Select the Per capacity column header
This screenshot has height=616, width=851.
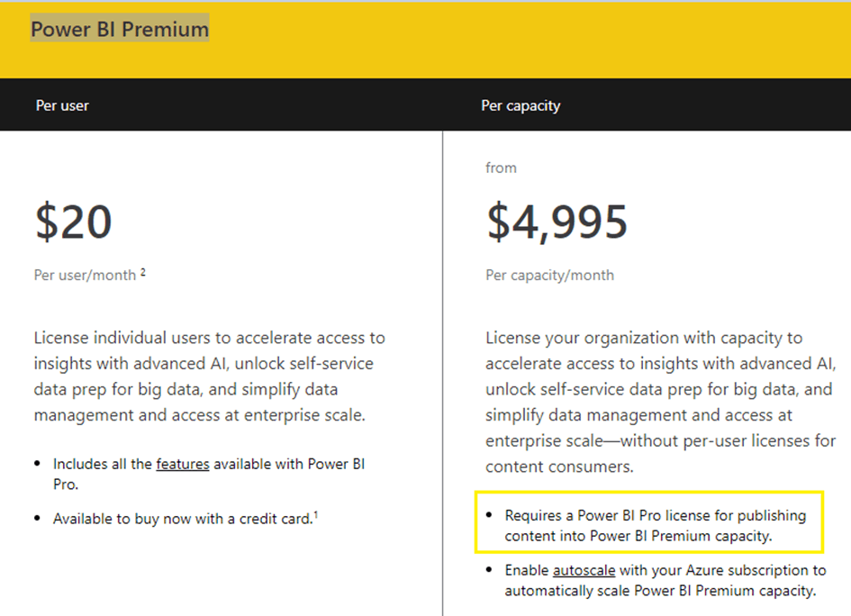pos(521,105)
